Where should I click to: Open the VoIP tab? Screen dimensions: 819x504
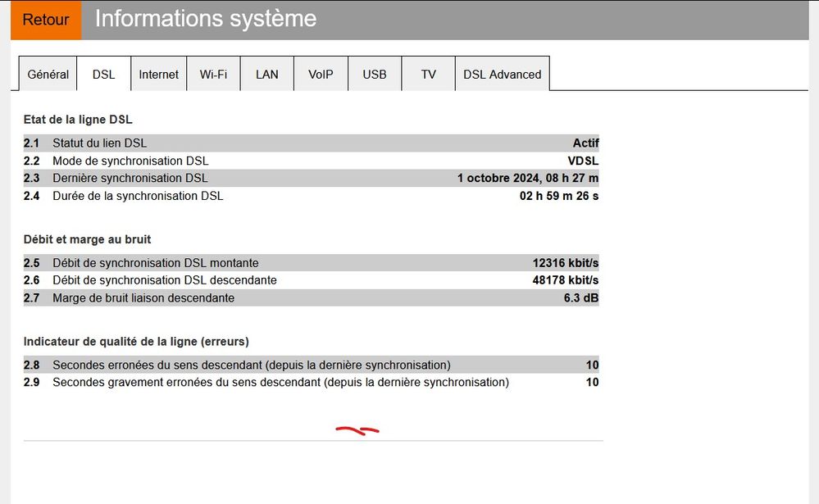[x=321, y=74]
